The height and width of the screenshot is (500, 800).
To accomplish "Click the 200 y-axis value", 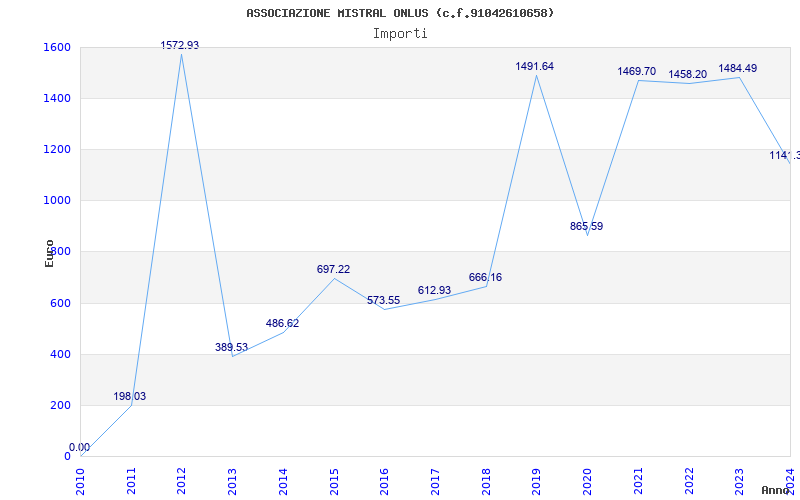I will point(61,405).
